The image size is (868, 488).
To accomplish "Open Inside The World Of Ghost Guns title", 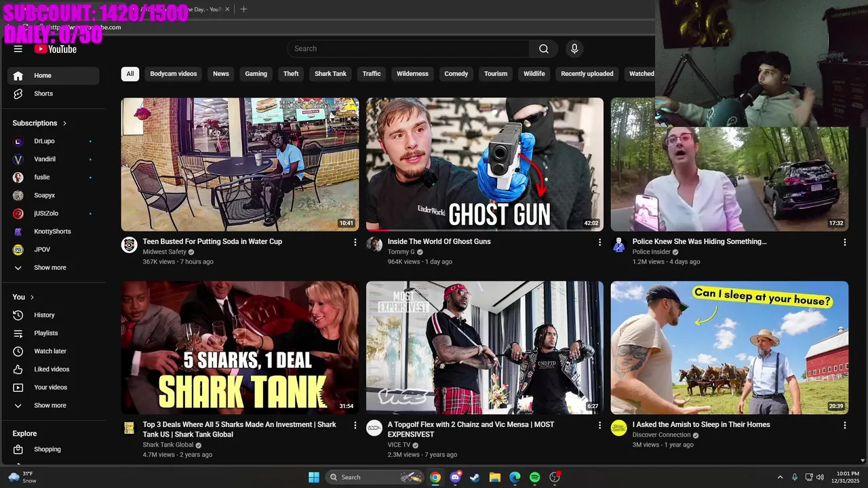I will click(x=439, y=241).
